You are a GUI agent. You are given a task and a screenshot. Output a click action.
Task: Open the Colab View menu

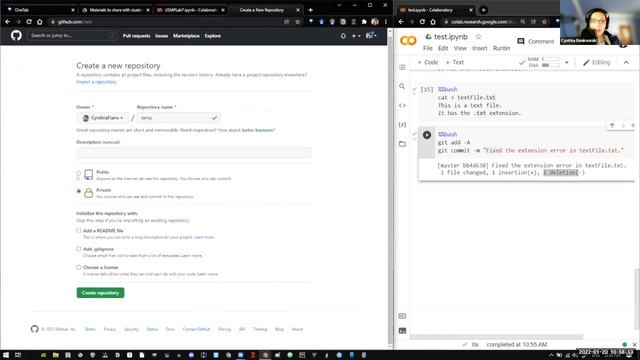pos(460,48)
